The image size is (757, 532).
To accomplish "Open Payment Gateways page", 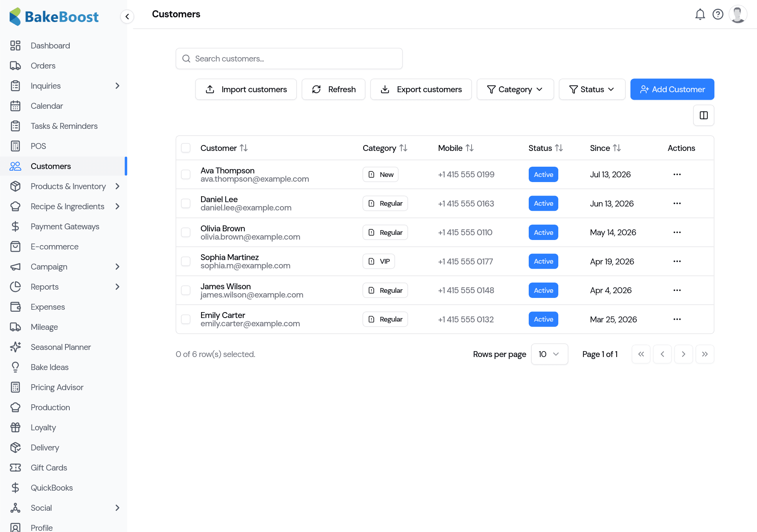I will click(x=63, y=227).
